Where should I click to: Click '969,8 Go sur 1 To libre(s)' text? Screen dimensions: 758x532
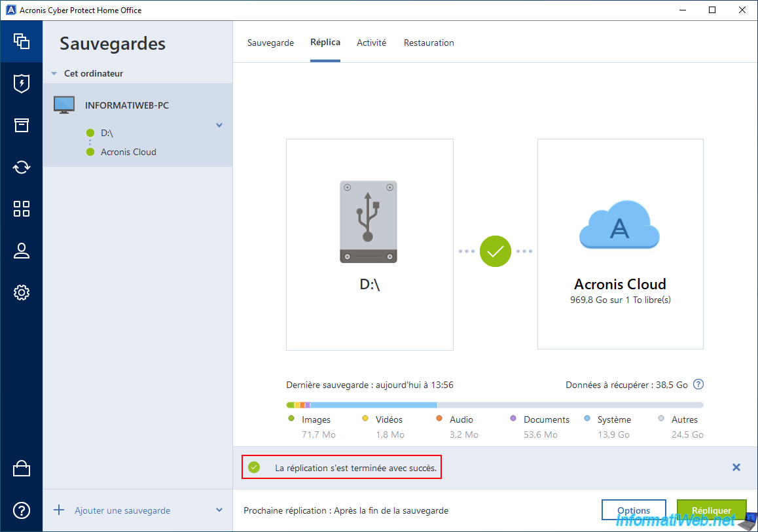point(621,300)
